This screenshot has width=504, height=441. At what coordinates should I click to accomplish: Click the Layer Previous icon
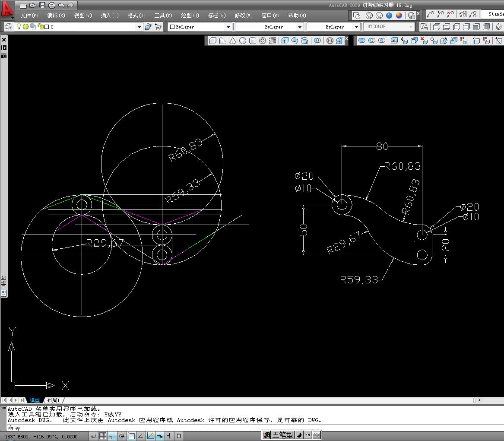coord(158,27)
